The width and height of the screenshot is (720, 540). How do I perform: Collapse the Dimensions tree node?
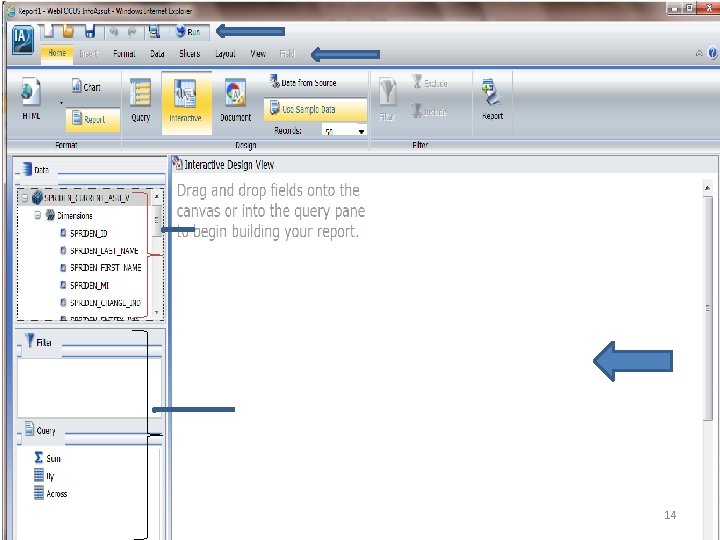(x=38, y=215)
